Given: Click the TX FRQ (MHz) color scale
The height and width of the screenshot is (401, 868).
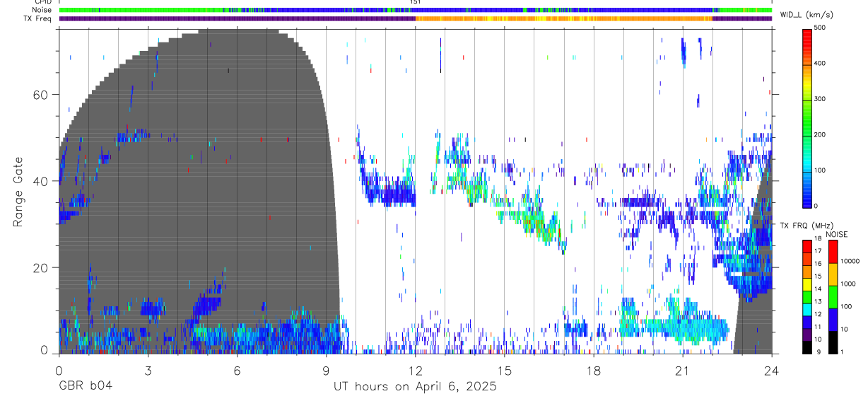Looking at the screenshot, I should 808,296.
